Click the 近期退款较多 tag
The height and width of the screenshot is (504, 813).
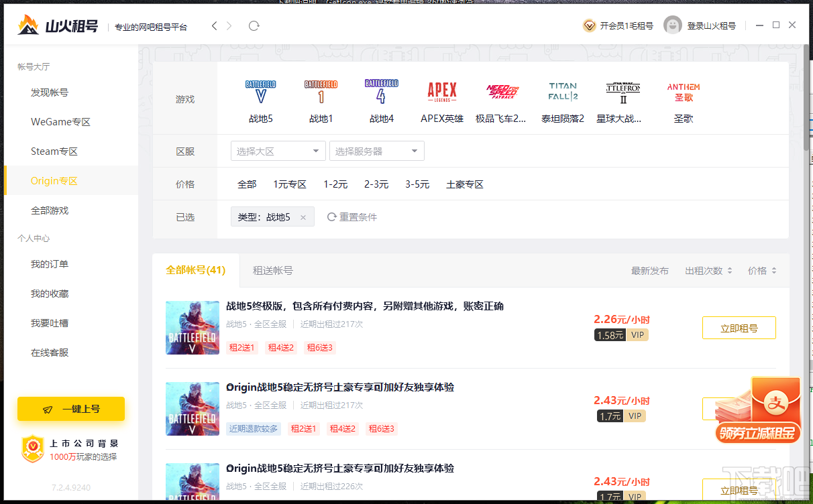click(x=254, y=428)
